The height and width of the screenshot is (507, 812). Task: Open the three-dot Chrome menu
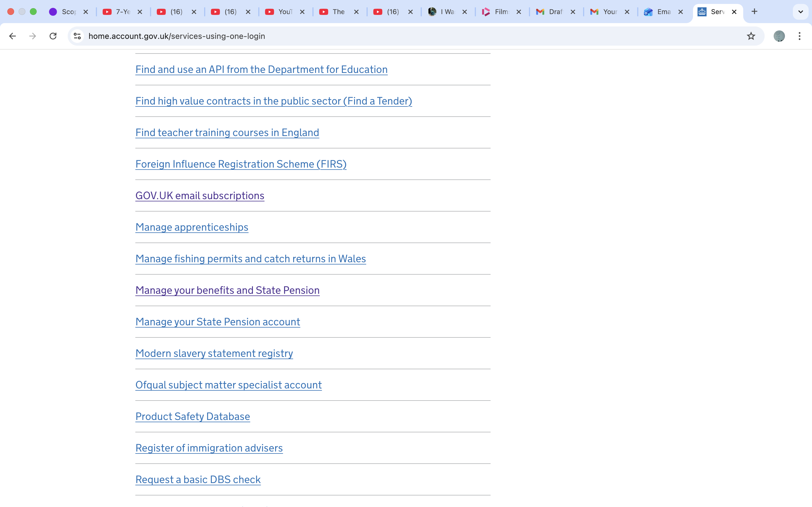tap(800, 36)
